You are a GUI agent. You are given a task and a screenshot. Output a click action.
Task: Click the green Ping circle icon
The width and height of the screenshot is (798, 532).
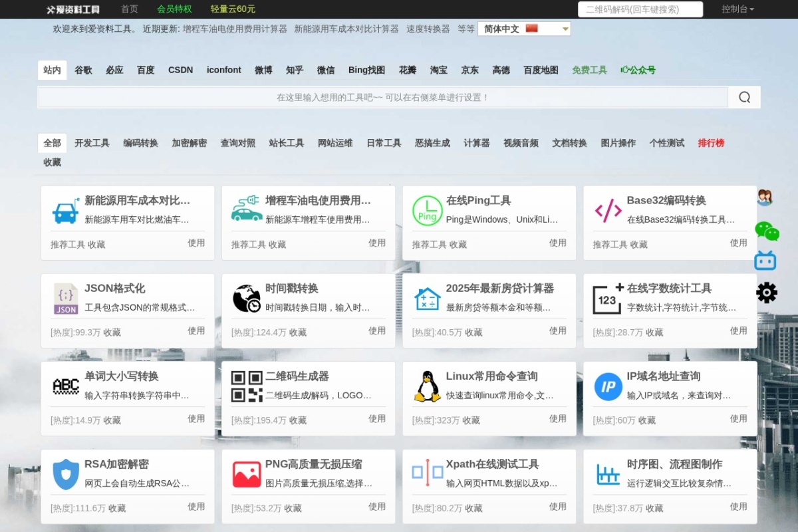(x=426, y=210)
